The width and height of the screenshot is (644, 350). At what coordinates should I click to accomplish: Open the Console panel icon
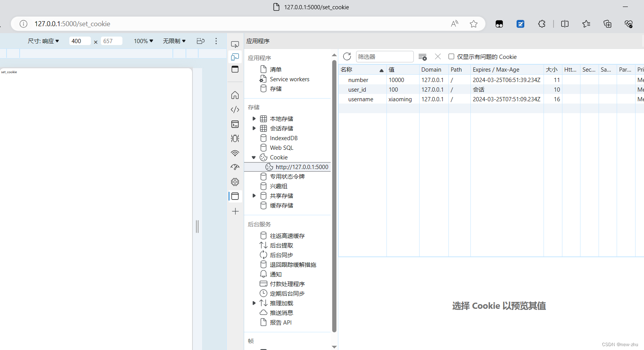[235, 124]
